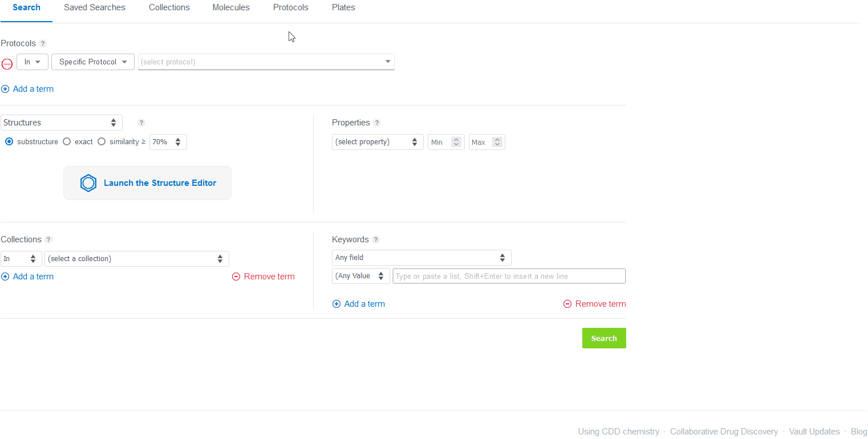The width and height of the screenshot is (868, 439).
Task: Click the help icon next to Properties
Action: [377, 123]
